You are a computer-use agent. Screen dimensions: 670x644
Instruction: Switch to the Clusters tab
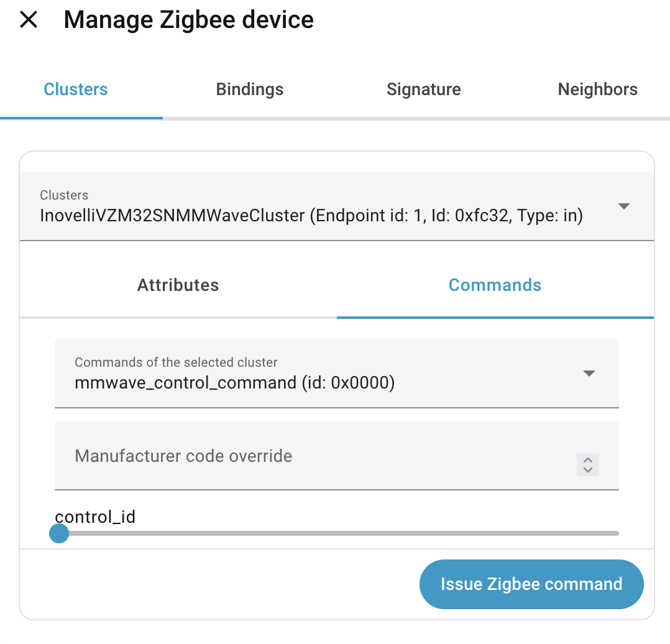pos(76,90)
